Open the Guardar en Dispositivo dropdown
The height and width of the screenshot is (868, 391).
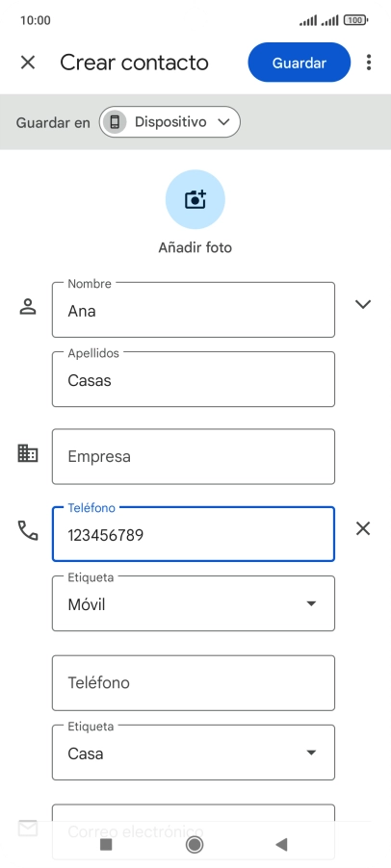(x=169, y=122)
